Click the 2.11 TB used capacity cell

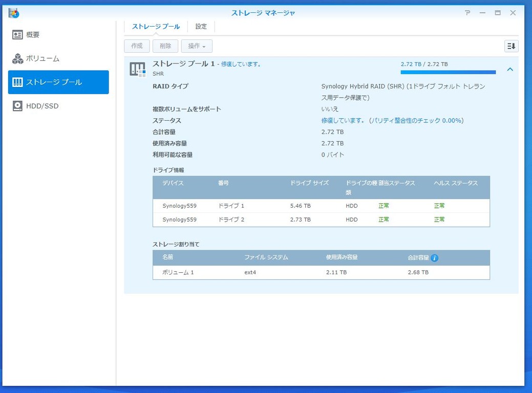point(336,272)
